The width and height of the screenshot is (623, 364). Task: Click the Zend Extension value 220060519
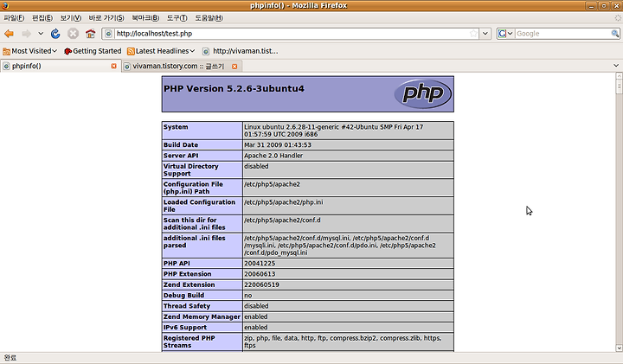pos(261,284)
